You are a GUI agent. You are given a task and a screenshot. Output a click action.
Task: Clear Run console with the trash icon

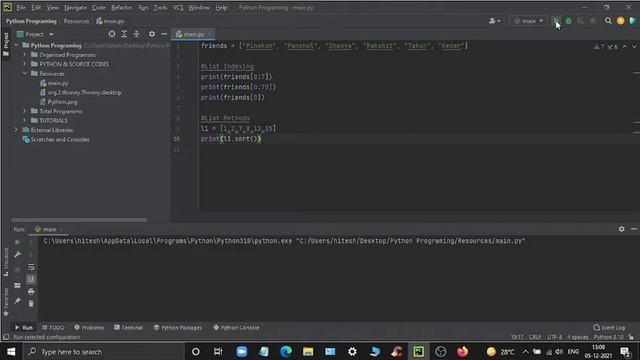coord(31,304)
